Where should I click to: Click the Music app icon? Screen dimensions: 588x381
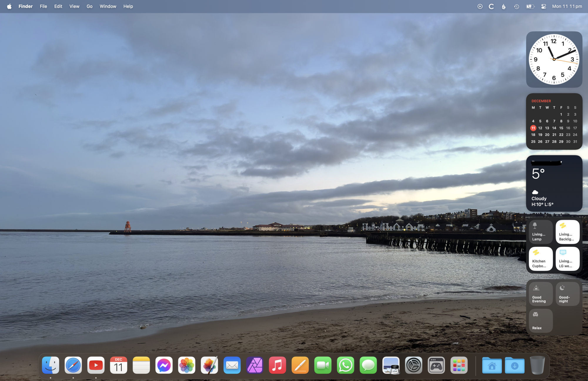tap(277, 365)
